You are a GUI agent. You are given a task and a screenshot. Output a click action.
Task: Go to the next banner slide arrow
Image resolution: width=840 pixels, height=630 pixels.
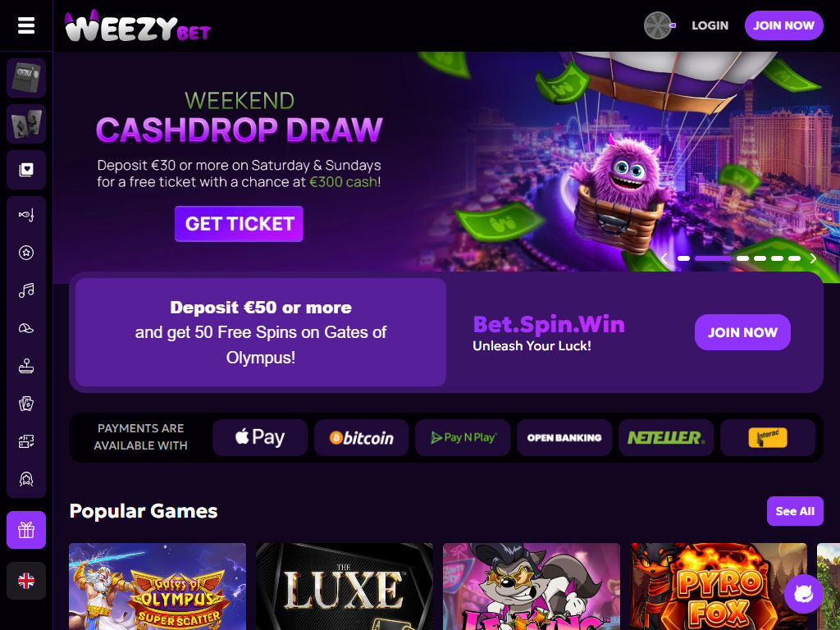point(813,258)
